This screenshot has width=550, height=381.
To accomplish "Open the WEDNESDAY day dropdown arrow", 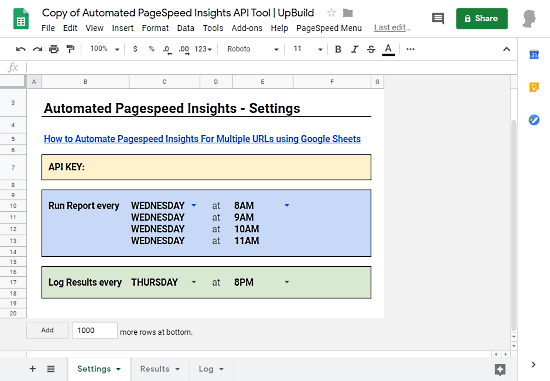I will tap(194, 205).
